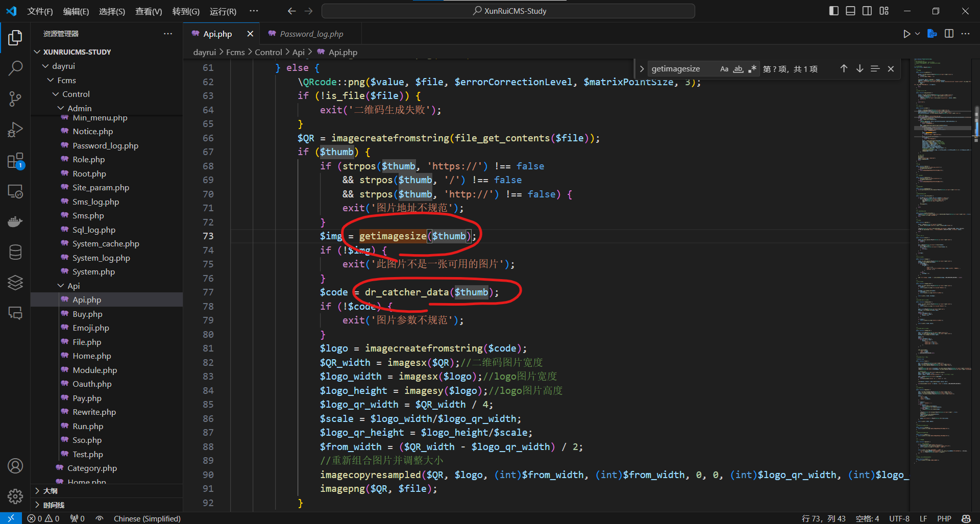The width and height of the screenshot is (980, 524).
Task: Open Extensions view with update badge
Action: coord(15,161)
